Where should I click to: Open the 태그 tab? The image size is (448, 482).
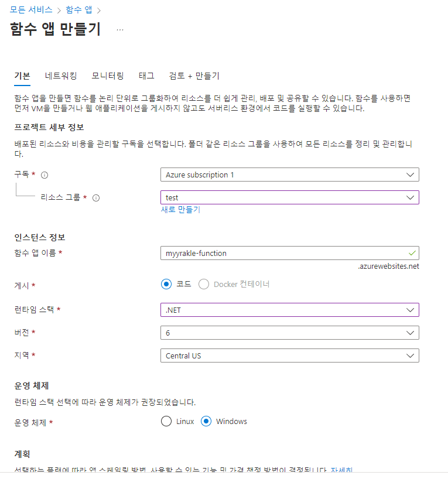(146, 76)
